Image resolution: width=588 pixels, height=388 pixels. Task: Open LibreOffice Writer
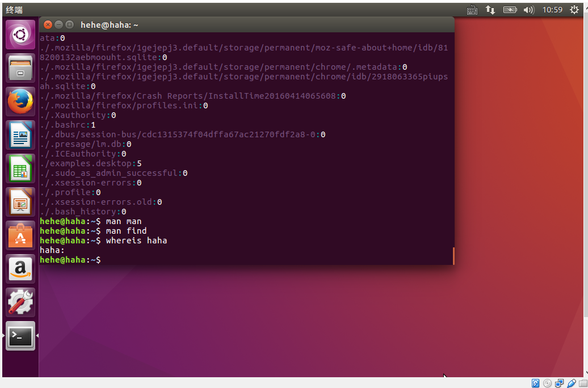click(x=20, y=134)
